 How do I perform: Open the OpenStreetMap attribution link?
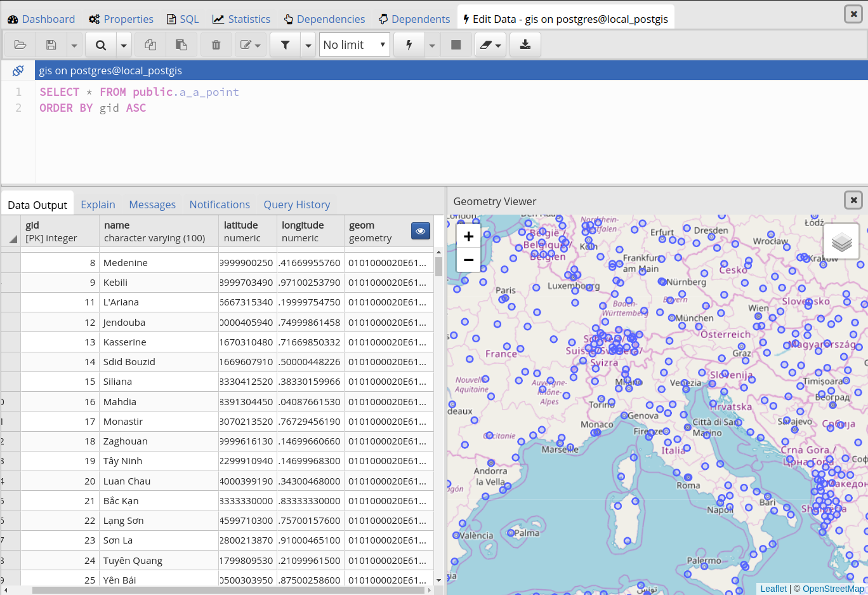tap(832, 589)
